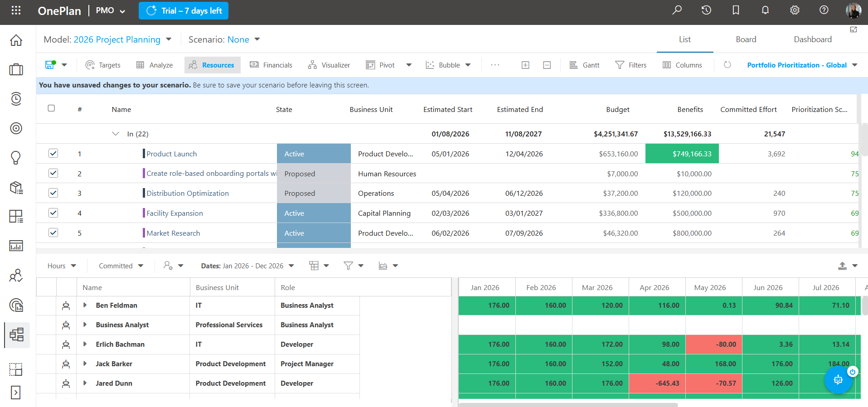Viewport: 868px width, 407px height.
Task: Open the recent history clock icon
Action: coord(706,10)
